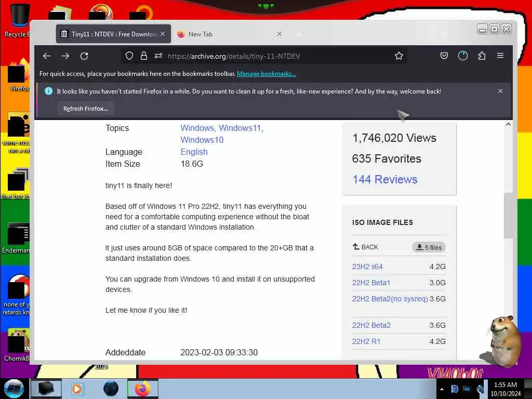This screenshot has width=532, height=399.
Task: Open the dark globe taskbar icon
Action: tap(111, 389)
